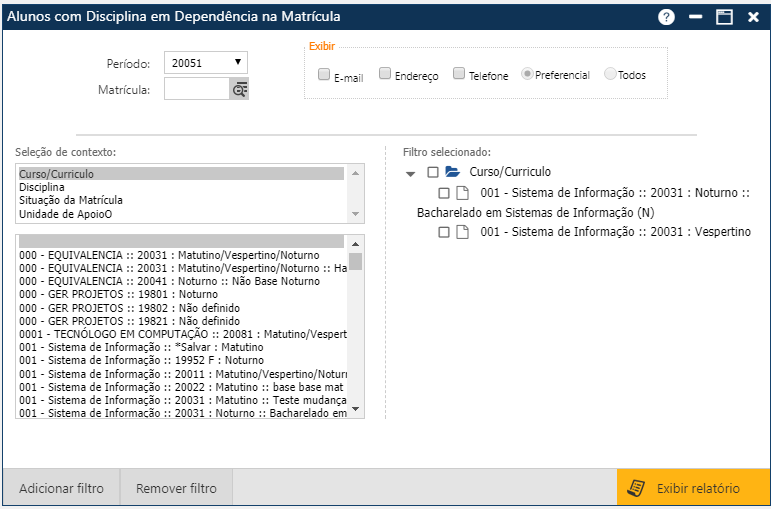Viewport: 771px width, 509px height.
Task: Select the Todos radio button
Action: click(x=610, y=74)
